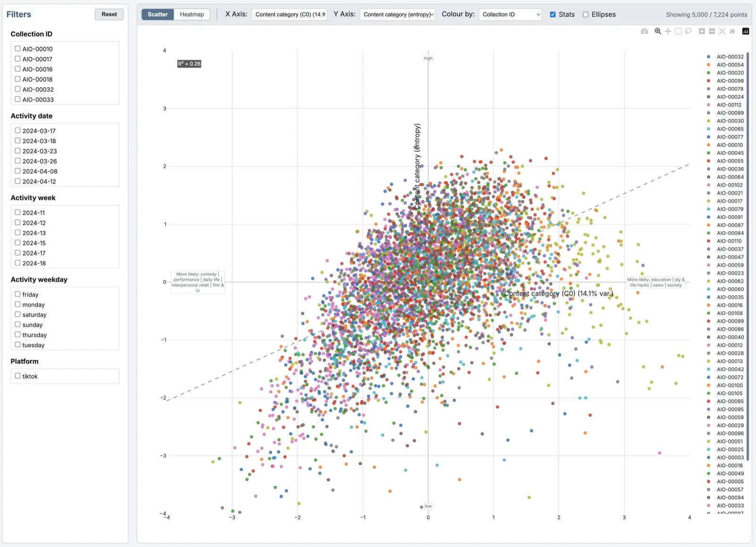Screen dimensions: 756x547
Task: Check the AIO-00032 collection filter
Action: point(17,89)
